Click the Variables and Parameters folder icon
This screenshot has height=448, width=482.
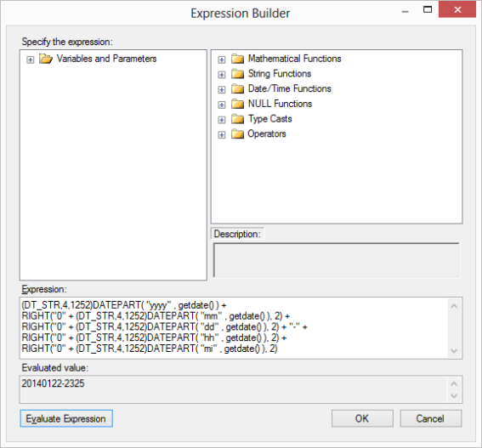pyautogui.click(x=46, y=59)
